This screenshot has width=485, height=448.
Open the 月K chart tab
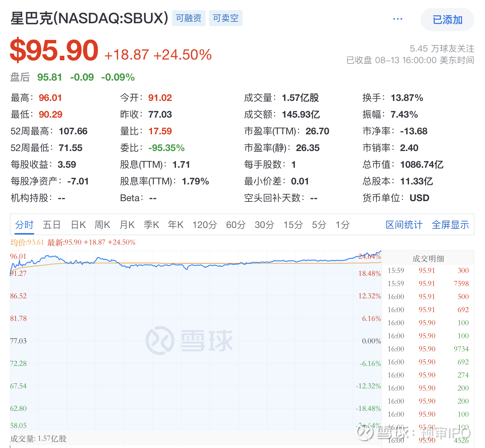[127, 225]
